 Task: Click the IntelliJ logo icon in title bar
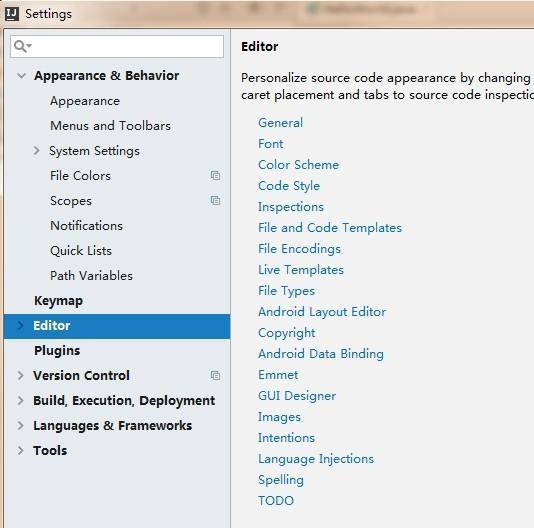(x=12, y=14)
